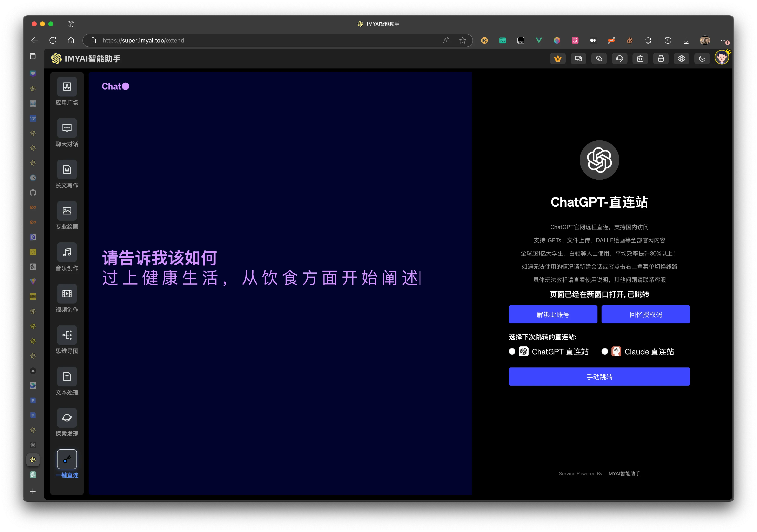Toggle the dark mode moon icon
This screenshot has height=532, width=757.
(702, 59)
